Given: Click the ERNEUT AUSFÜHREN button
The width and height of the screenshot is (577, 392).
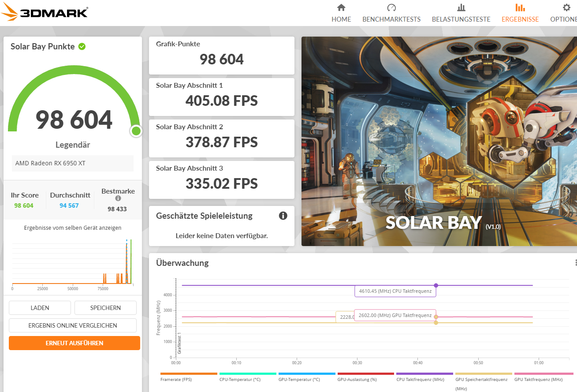Looking at the screenshot, I should [x=74, y=343].
